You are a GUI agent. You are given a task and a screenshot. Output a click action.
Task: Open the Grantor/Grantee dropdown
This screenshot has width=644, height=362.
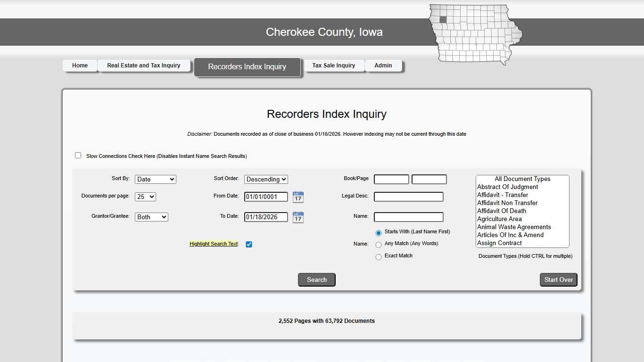pyautogui.click(x=151, y=217)
